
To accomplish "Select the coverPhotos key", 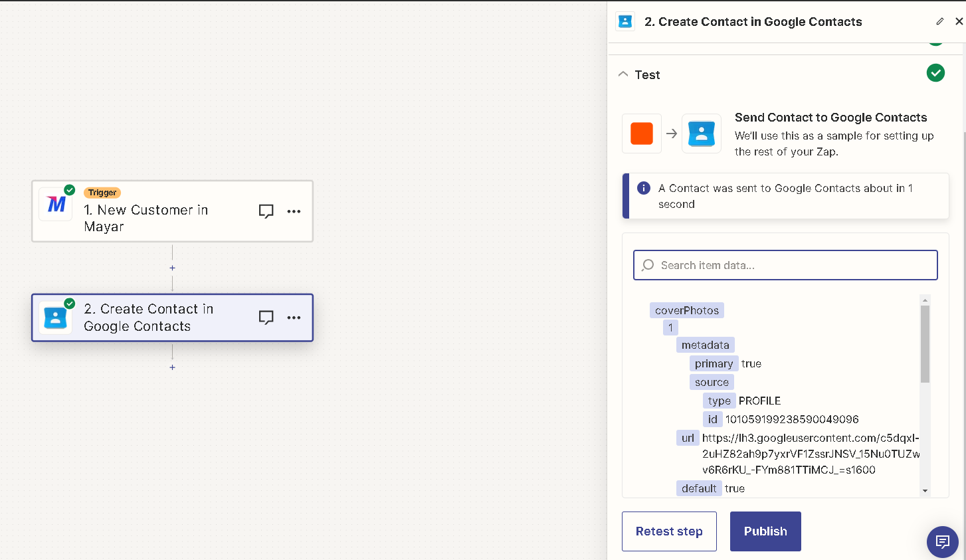I will point(687,310).
